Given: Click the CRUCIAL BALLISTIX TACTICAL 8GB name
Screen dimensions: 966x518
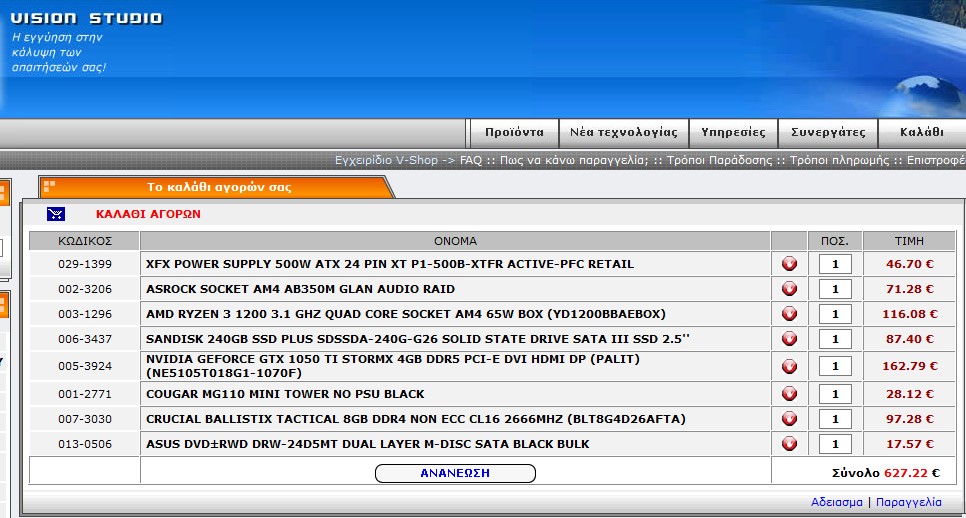Looking at the screenshot, I should point(416,419).
